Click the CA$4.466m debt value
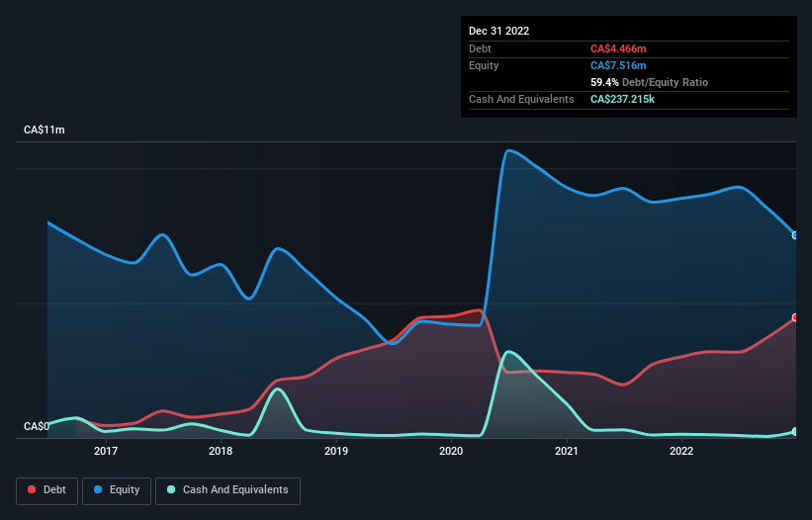 (x=618, y=48)
